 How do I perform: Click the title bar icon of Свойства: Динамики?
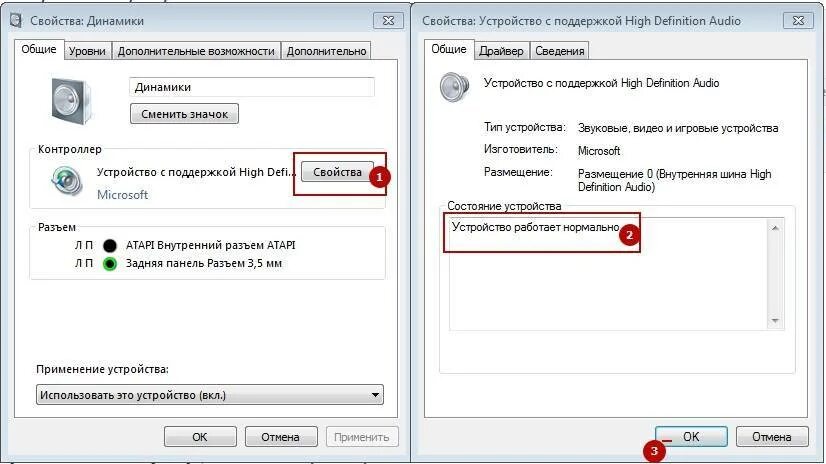click(x=16, y=21)
